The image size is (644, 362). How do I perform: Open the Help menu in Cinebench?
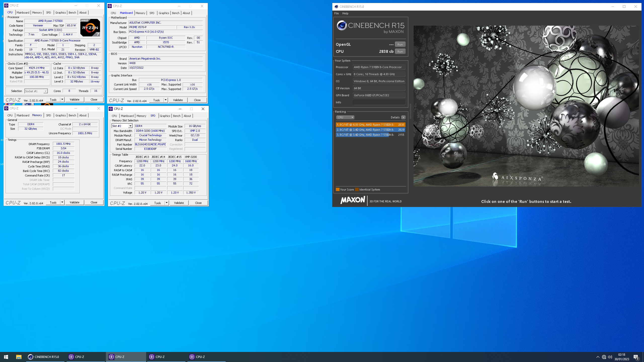(x=345, y=13)
